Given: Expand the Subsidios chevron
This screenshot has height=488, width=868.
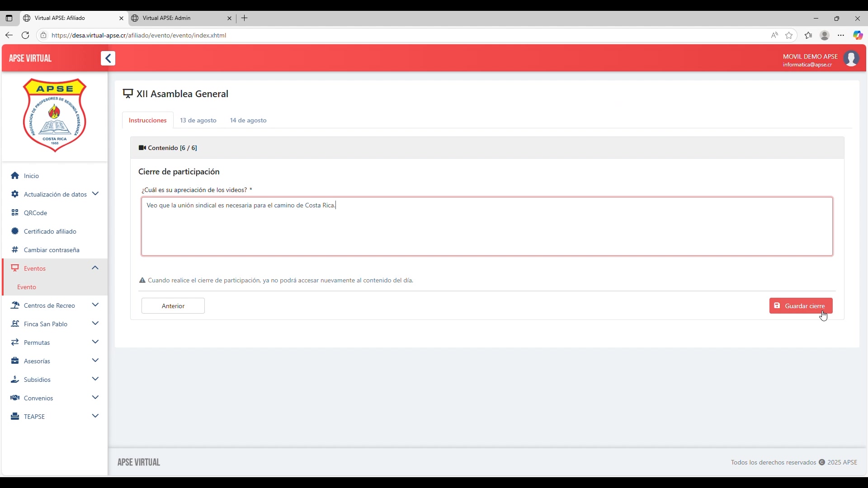Looking at the screenshot, I should 95,379.
